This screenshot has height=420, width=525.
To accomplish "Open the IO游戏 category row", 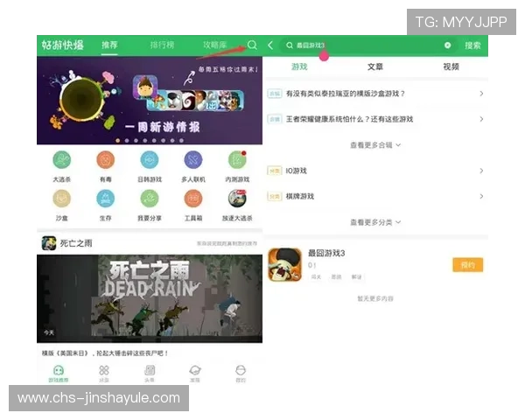I will point(375,171).
